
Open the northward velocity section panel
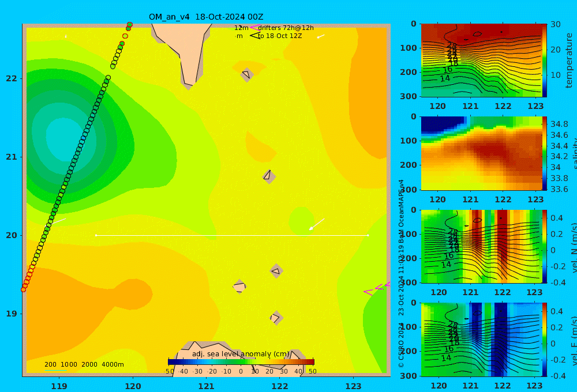[x=482, y=246]
